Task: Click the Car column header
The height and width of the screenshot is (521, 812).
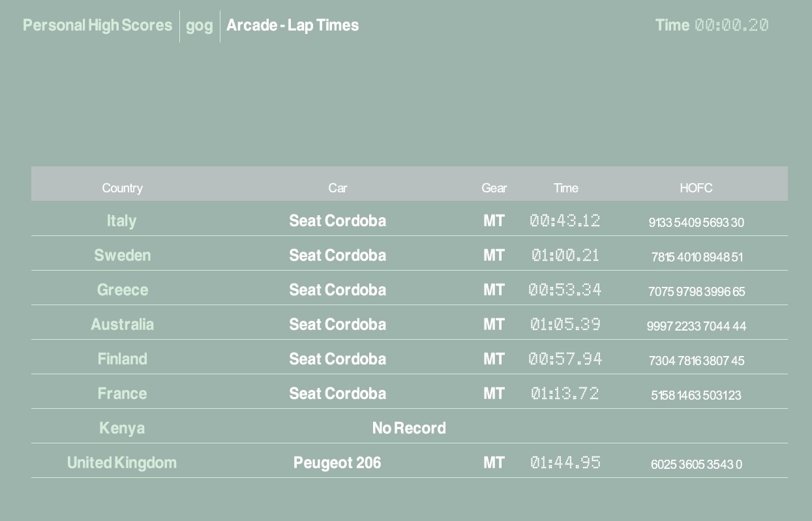Action: pyautogui.click(x=337, y=188)
